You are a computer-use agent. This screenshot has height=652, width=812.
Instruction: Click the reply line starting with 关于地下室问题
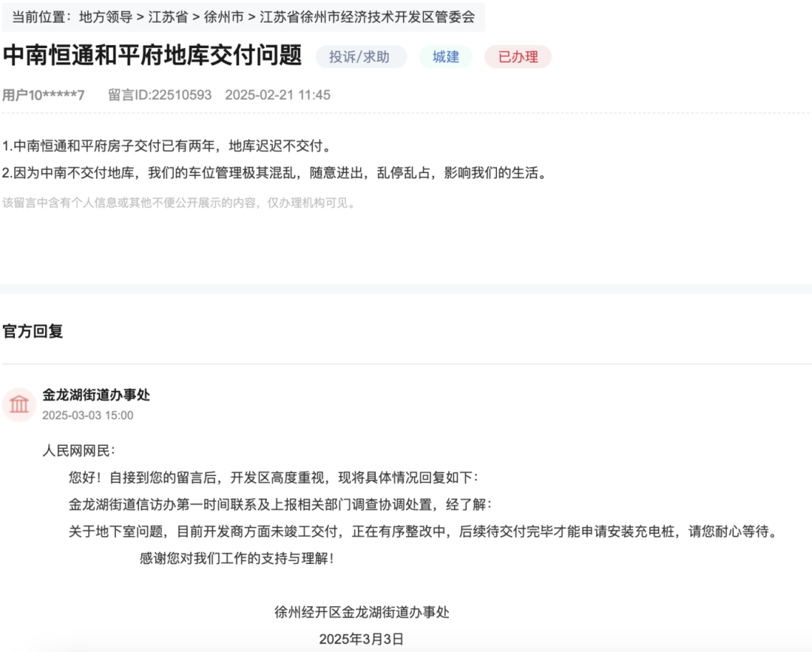coord(424,532)
